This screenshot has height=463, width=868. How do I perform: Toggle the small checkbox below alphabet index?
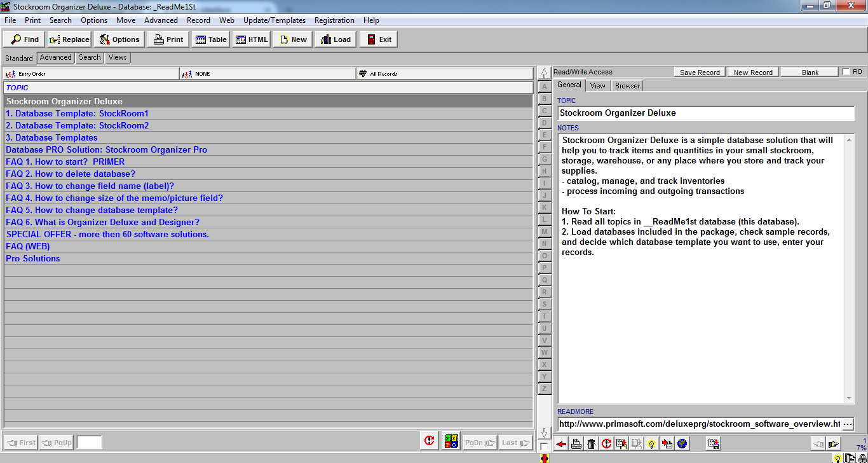[x=544, y=446]
